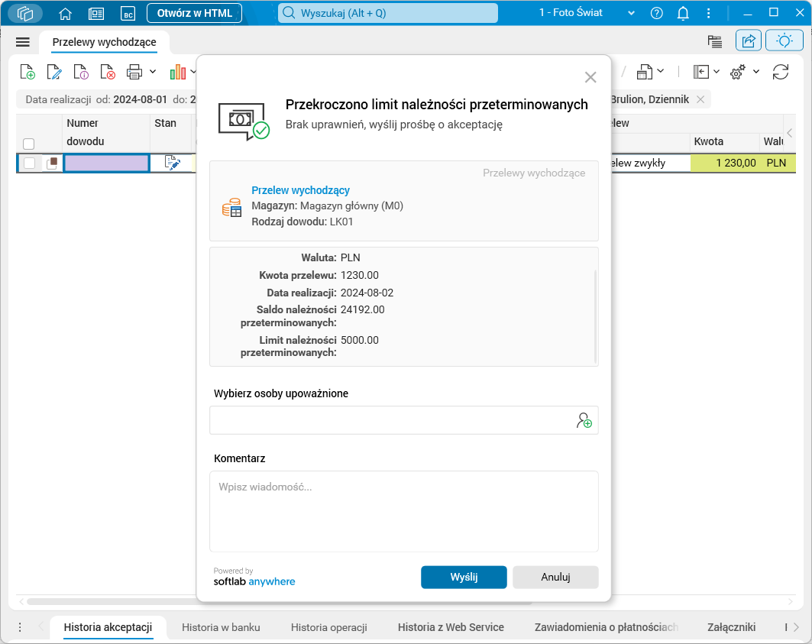Open the Przelew wychodzący link
Image resolution: width=812 pixels, height=644 pixels.
coord(300,190)
